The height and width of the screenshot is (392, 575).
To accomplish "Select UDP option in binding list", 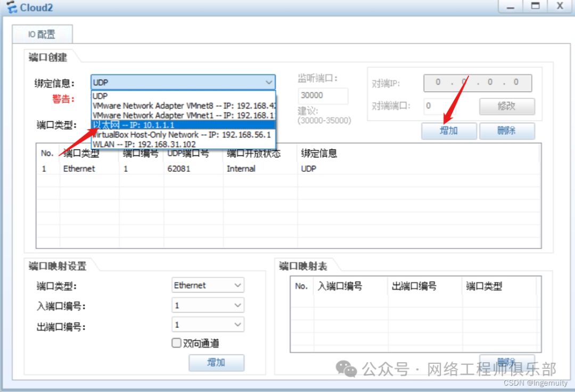I will 183,96.
